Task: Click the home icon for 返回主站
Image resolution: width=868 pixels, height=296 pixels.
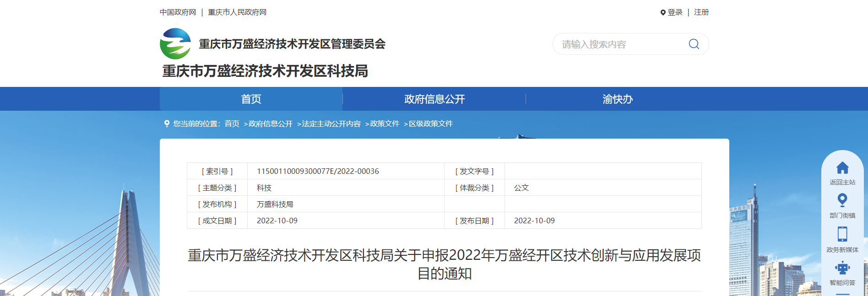Action: point(842,168)
